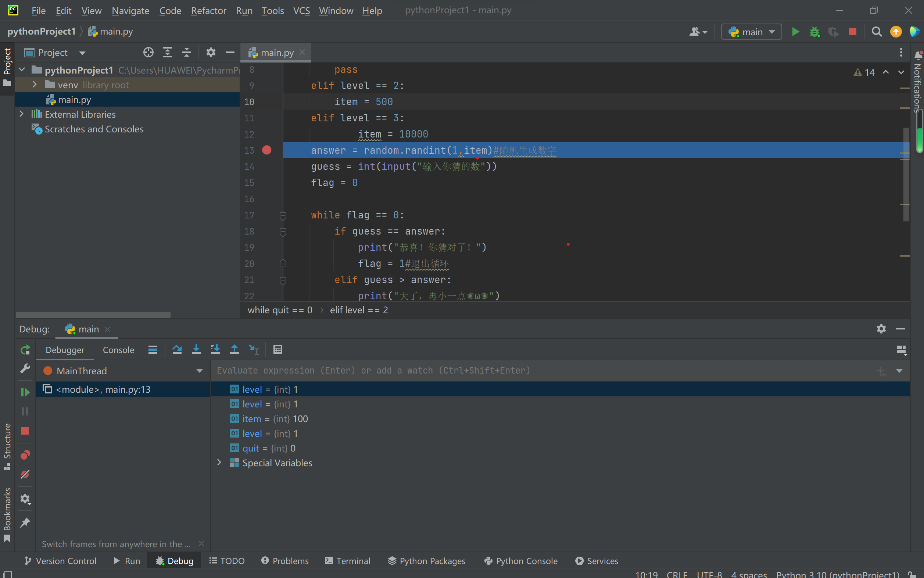Expand the venv library root folder
Viewport: 924px width, 578px height.
[x=35, y=85]
